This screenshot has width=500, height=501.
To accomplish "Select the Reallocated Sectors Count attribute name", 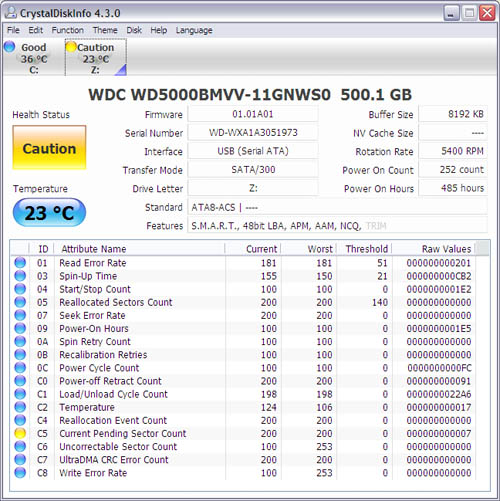I will tap(116, 302).
